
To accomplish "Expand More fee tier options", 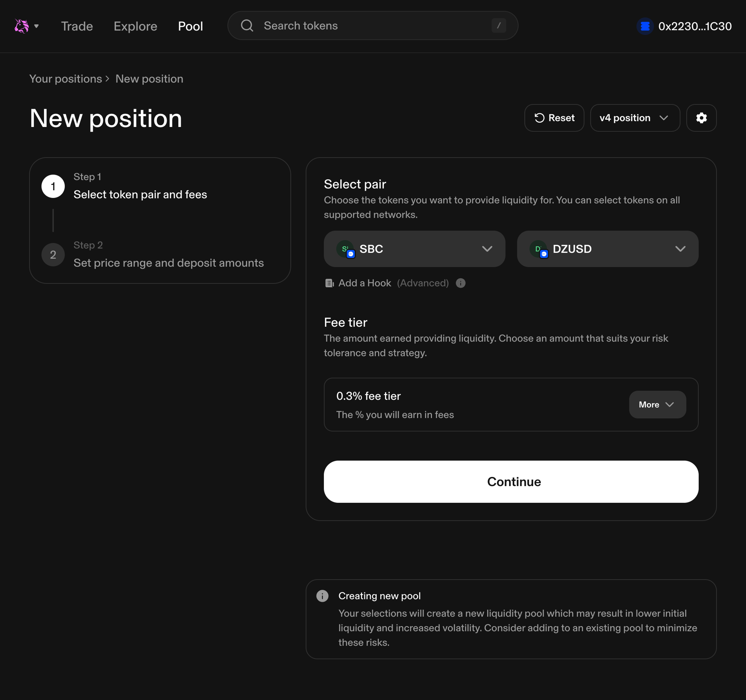I will (x=657, y=405).
